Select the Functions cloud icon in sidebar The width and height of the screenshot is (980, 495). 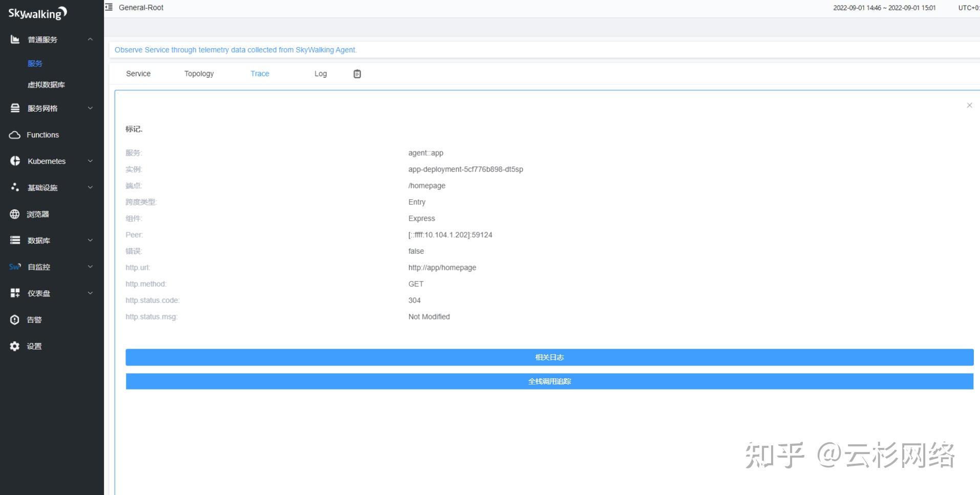(x=14, y=135)
